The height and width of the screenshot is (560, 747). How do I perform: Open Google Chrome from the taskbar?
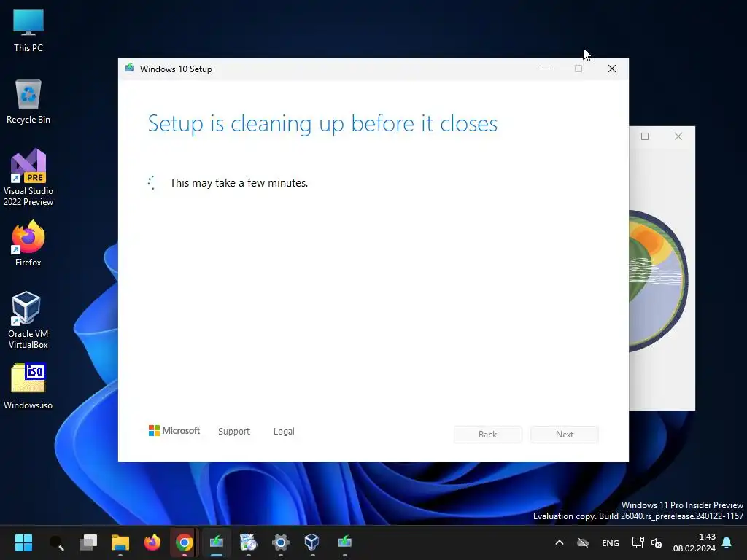tap(185, 542)
